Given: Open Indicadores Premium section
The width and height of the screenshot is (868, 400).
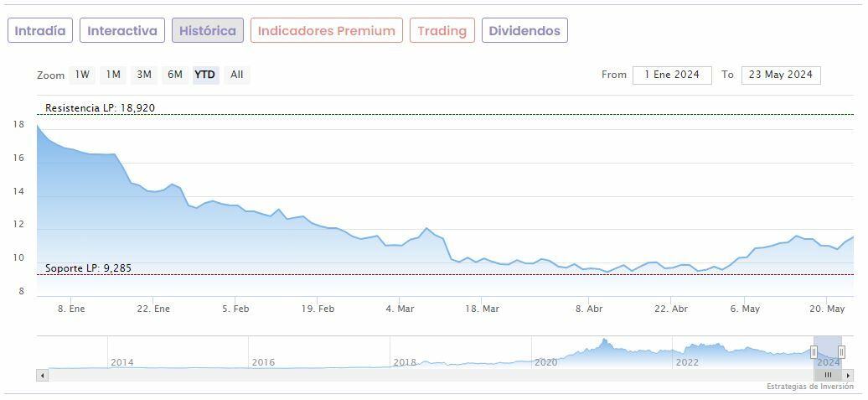Looking at the screenshot, I should coord(326,31).
